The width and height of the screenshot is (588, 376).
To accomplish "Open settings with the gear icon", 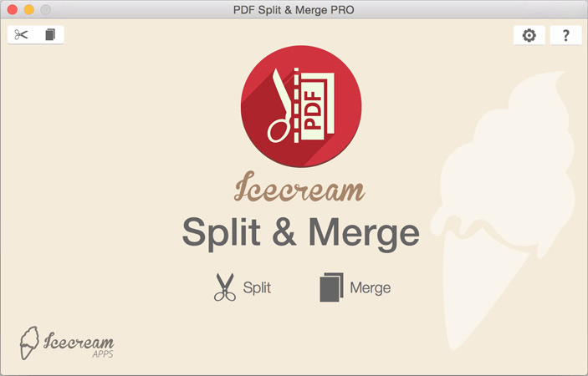I will [x=529, y=35].
